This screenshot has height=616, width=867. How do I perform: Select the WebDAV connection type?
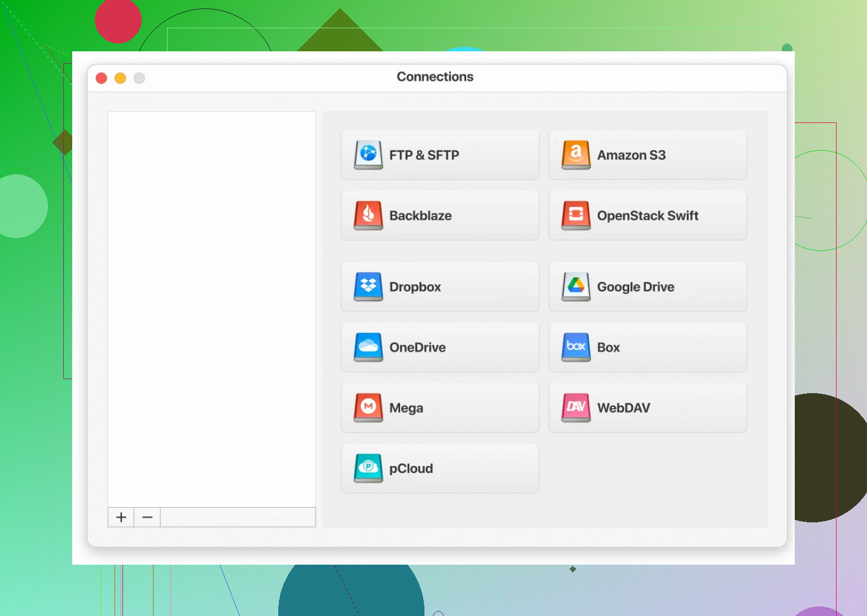pos(647,408)
